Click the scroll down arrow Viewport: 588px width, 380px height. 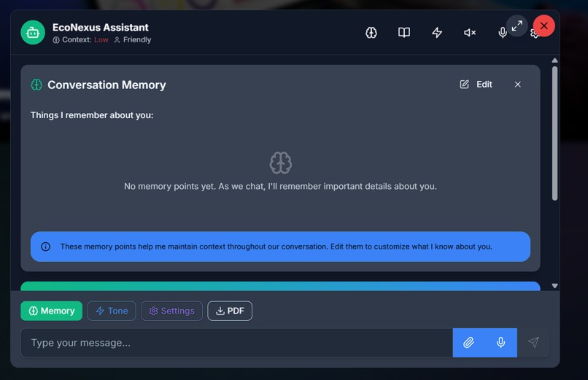tap(554, 286)
